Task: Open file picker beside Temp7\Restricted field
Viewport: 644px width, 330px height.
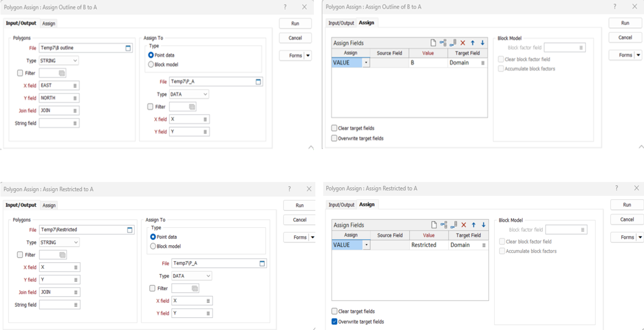Action: tap(130, 230)
